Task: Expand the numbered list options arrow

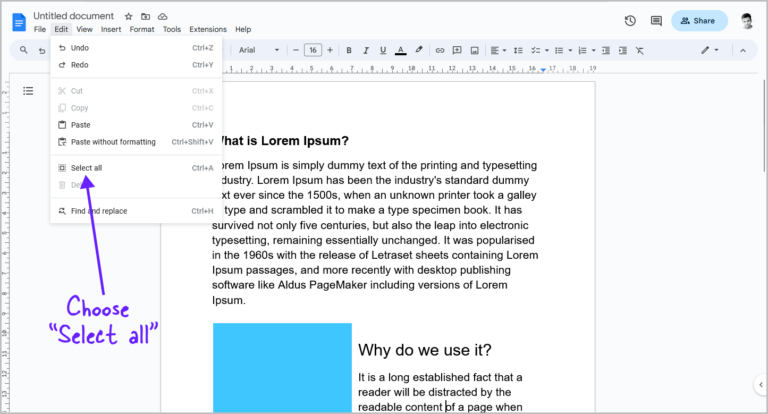Action: [594, 50]
